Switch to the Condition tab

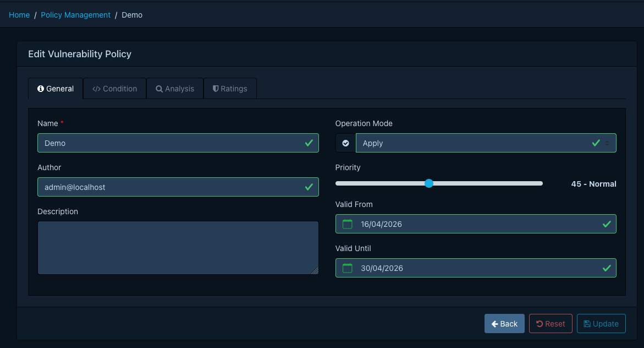coord(114,89)
